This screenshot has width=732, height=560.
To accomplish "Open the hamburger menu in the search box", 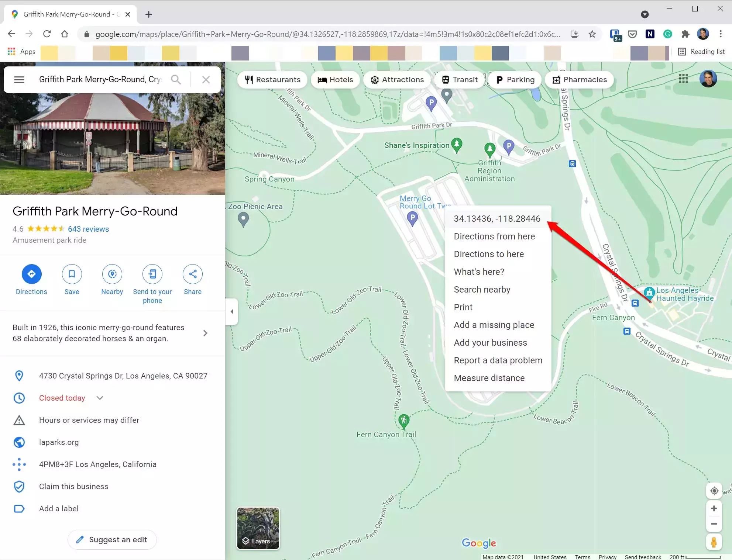I will [x=19, y=79].
